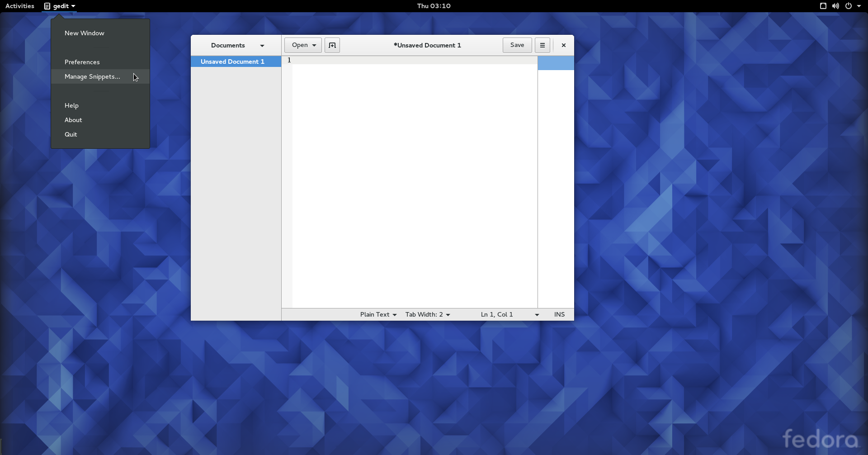Image resolution: width=868 pixels, height=455 pixels.
Task: Close the gedit window with X icon
Action: [x=563, y=45]
